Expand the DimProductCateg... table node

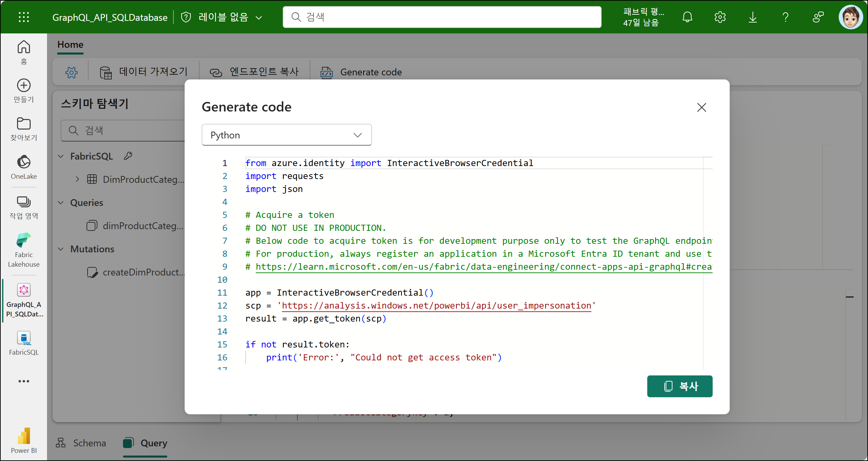pos(77,179)
